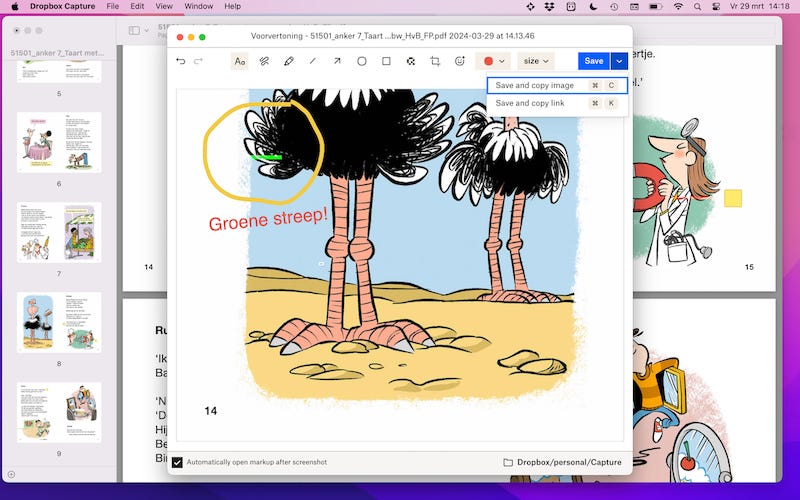Click the date and time Vr 29 mrt 14:18
The height and width of the screenshot is (500, 800).
pyautogui.click(x=760, y=7)
